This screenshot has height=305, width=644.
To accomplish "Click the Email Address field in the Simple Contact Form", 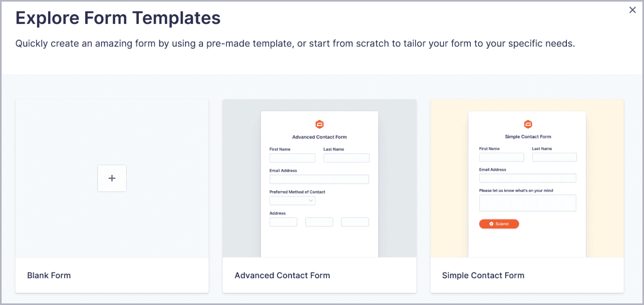I will tap(527, 178).
